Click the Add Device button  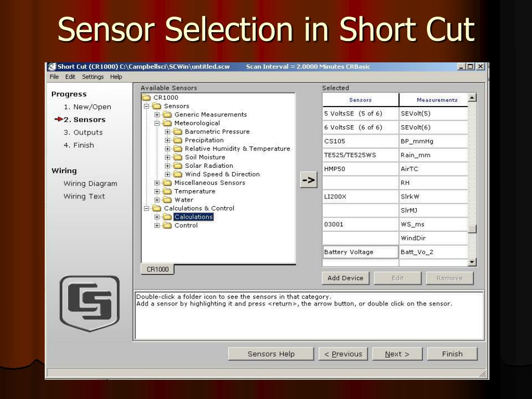coord(345,278)
